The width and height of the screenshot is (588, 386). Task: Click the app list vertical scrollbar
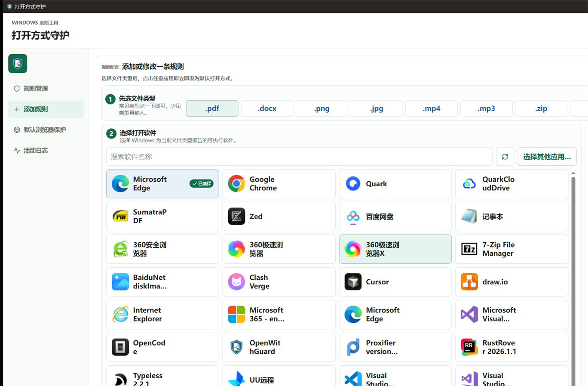pos(573,281)
